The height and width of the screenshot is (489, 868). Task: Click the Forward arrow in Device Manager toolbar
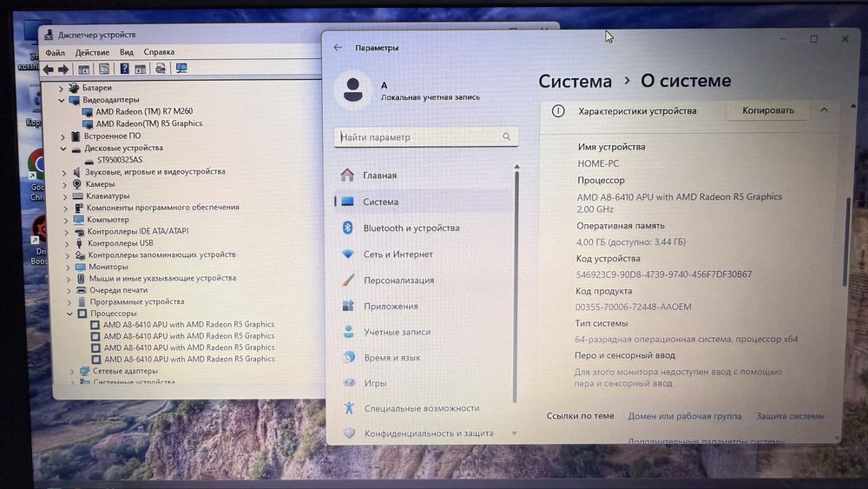coord(63,69)
